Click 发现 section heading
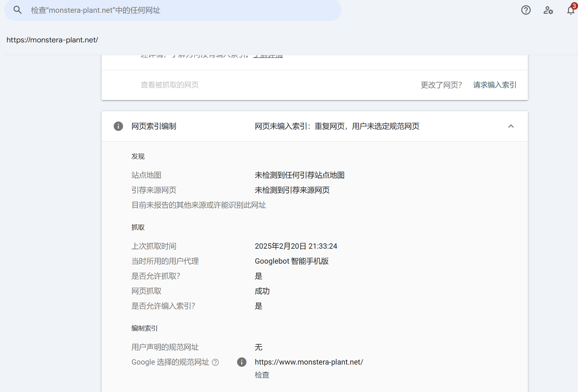The height and width of the screenshot is (392, 578). (138, 156)
